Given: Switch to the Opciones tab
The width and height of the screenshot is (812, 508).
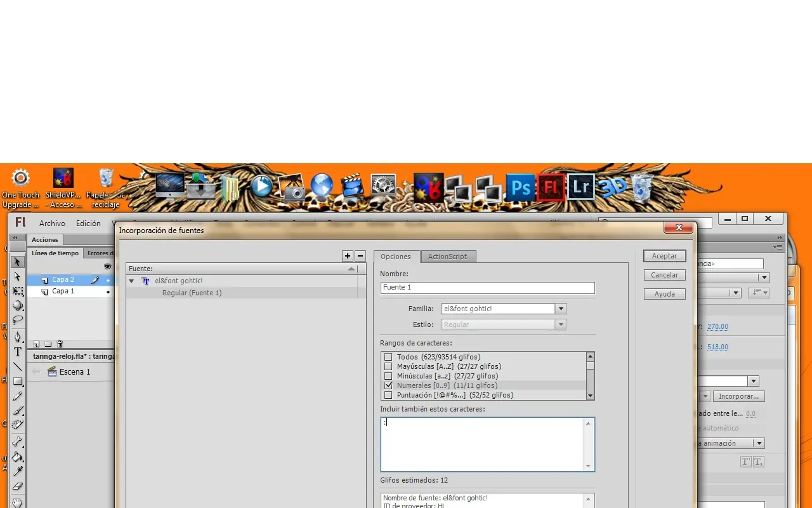Looking at the screenshot, I should pyautogui.click(x=396, y=257).
